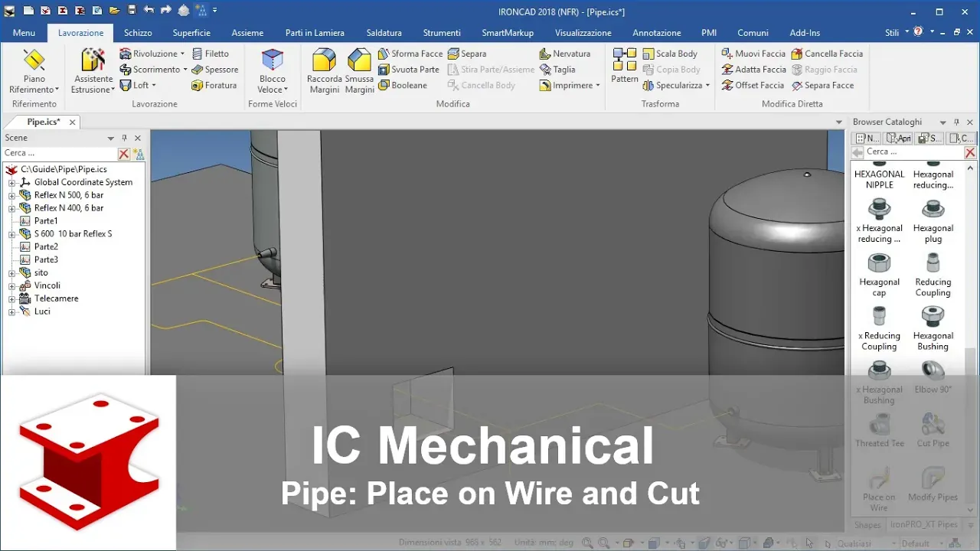Choose the Muovi Faccia tool
Viewport: 980px width, 551px height.
tap(753, 54)
